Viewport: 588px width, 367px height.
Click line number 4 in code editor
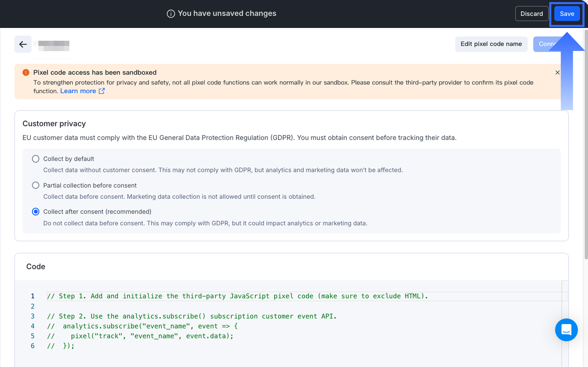point(33,326)
